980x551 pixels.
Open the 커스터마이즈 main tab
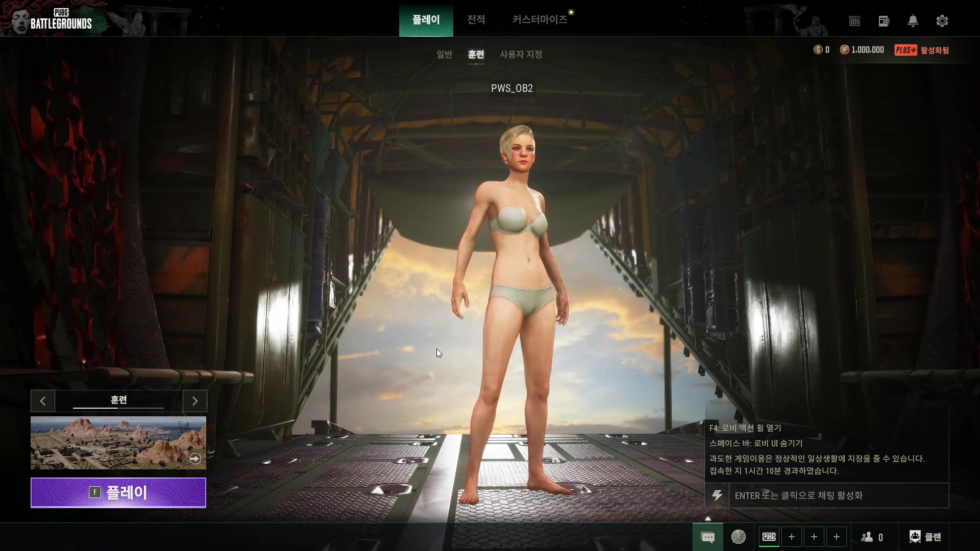click(540, 19)
